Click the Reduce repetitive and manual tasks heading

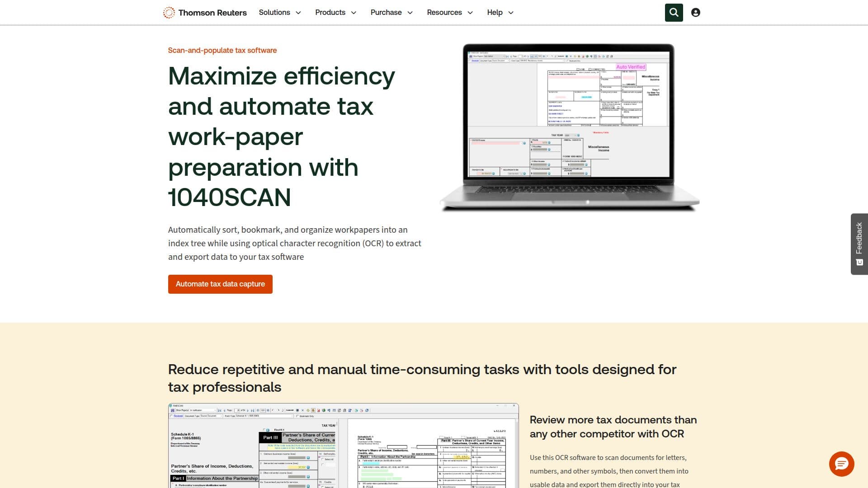(x=422, y=378)
